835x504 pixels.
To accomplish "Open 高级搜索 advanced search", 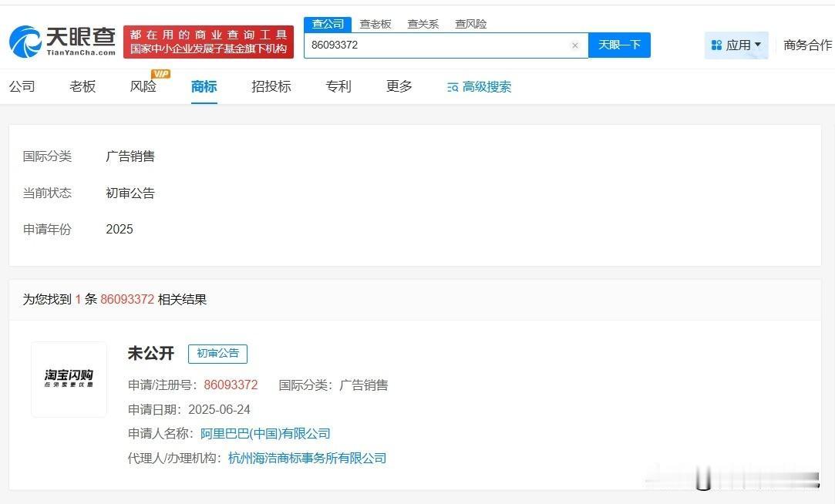I will pos(480,87).
